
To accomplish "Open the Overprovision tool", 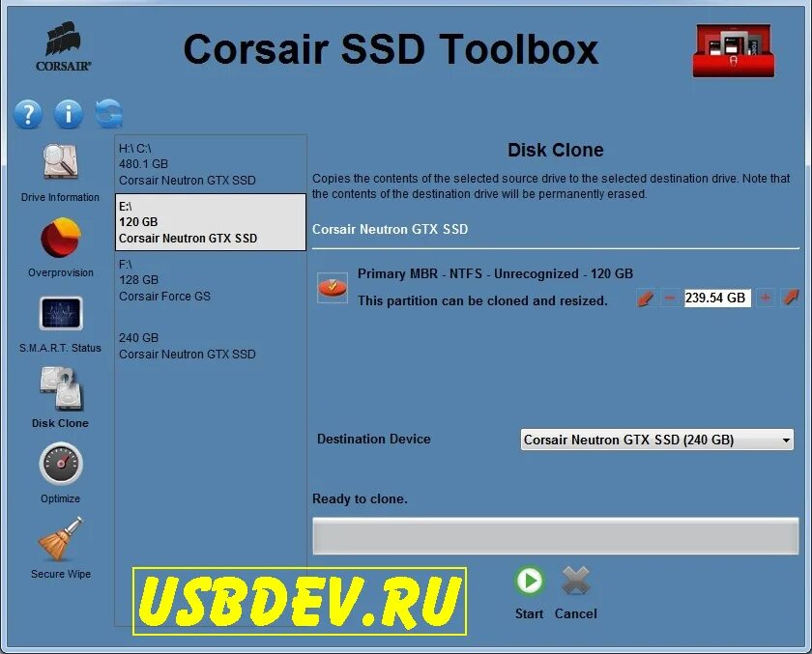I will (x=61, y=248).
